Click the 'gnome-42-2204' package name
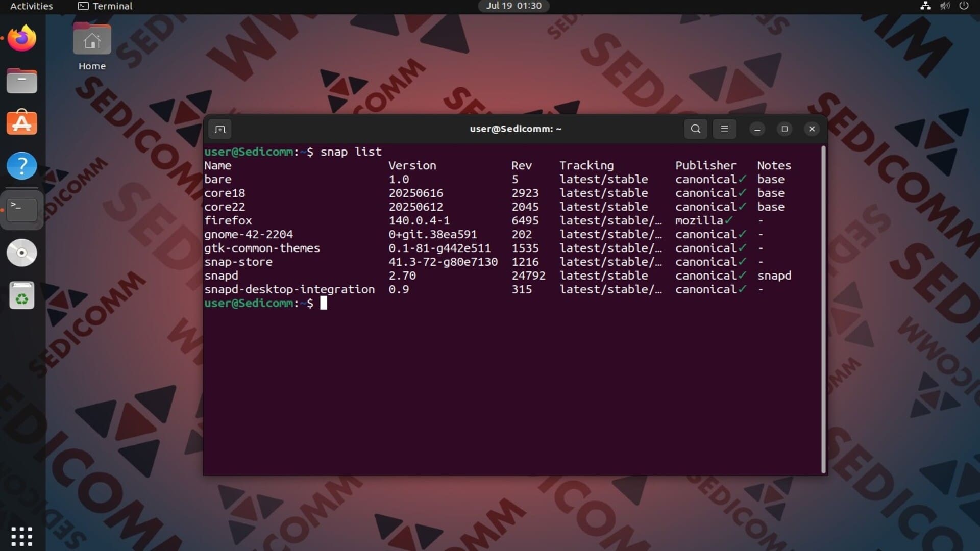The image size is (980, 551). coord(249,235)
